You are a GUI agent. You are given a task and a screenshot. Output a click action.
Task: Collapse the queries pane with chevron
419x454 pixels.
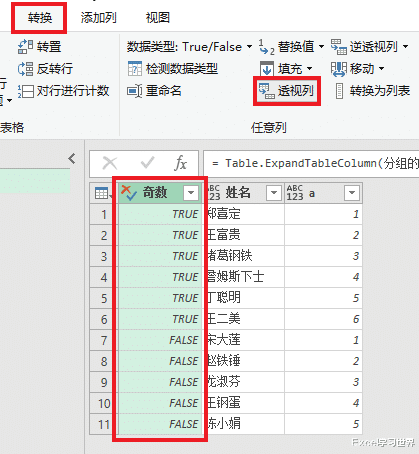(72, 159)
